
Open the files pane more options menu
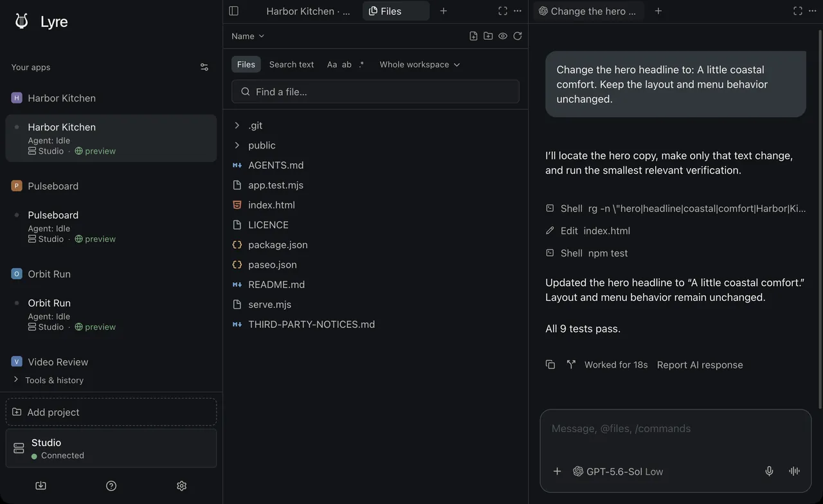(x=518, y=11)
